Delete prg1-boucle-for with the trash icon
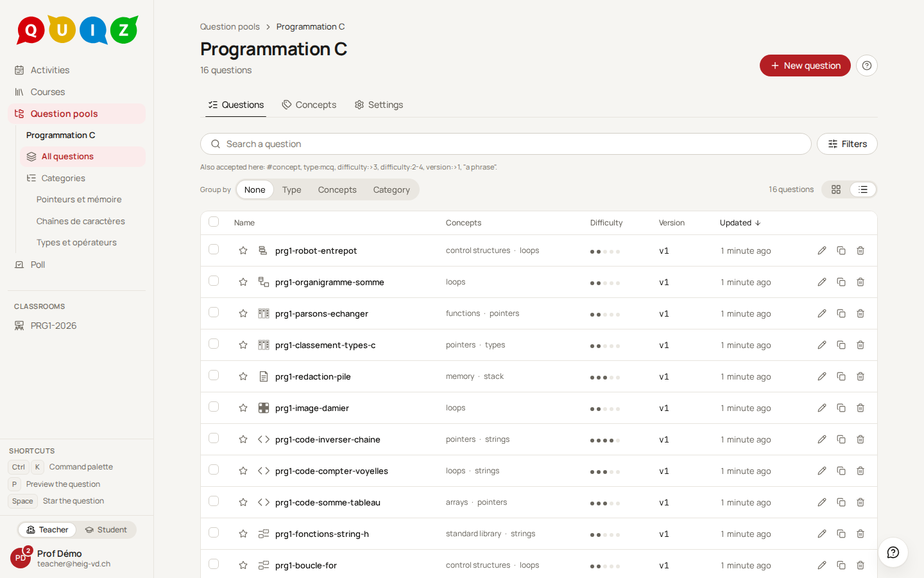 [860, 565]
